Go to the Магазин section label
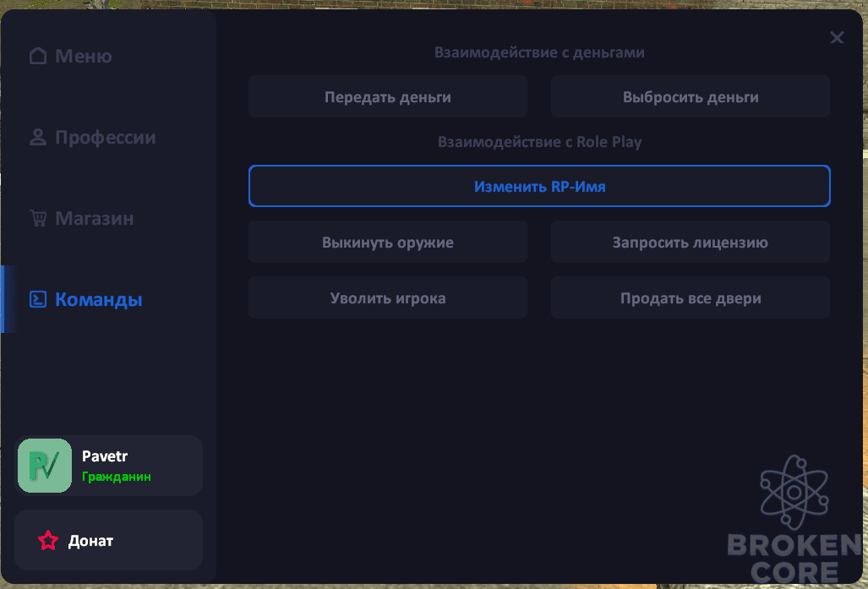This screenshot has width=868, height=589. [95, 218]
